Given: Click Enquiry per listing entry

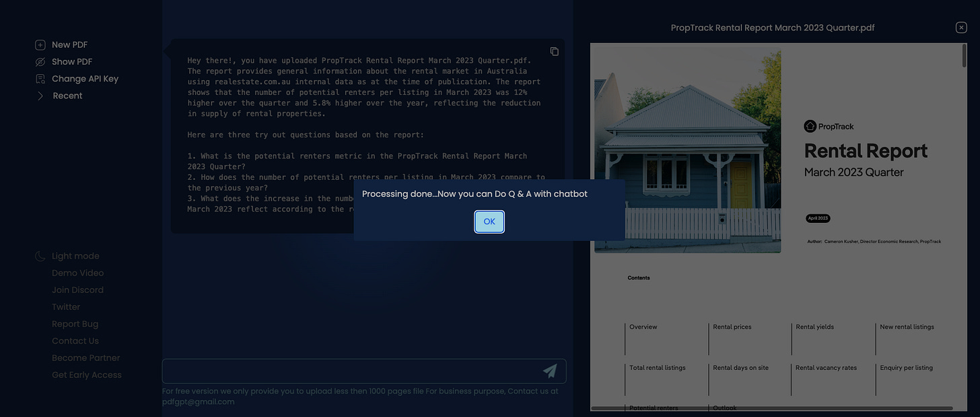Looking at the screenshot, I should pos(906,368).
